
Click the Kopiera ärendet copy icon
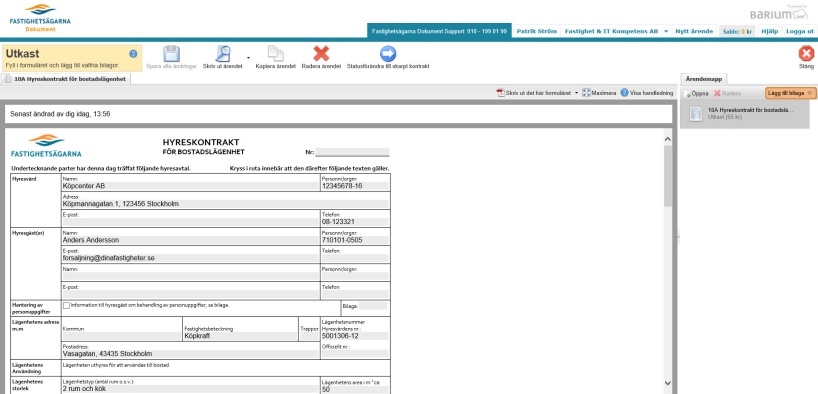275,54
